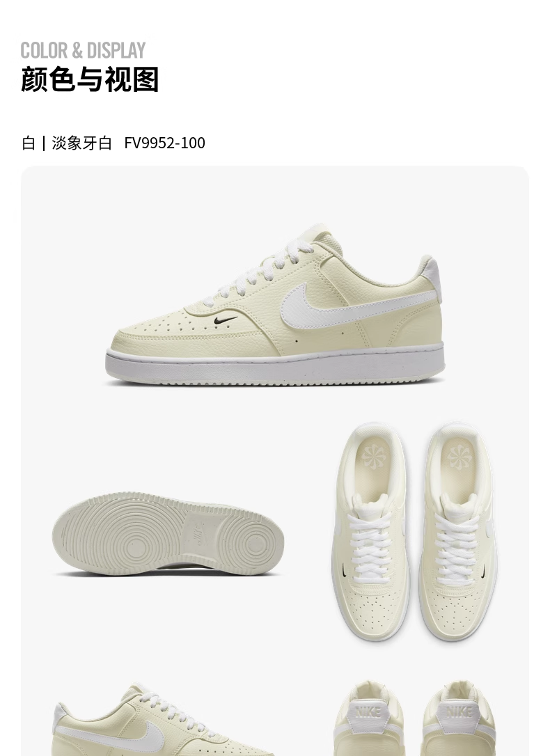Click the NIKE logo on right heel tab
The image size is (550, 756).
click(x=459, y=711)
